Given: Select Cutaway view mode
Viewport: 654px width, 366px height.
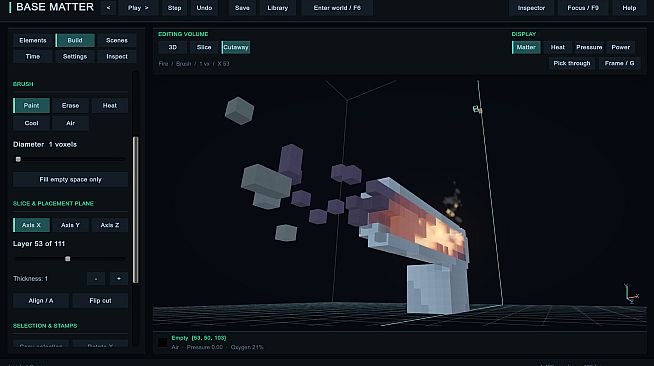Looking at the screenshot, I should coord(236,47).
